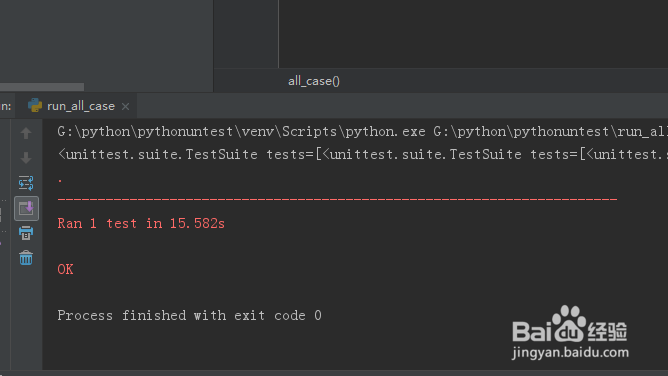Screen dimensions: 668x376
Task: Clear all console output with trash icon
Action: pyautogui.click(x=26, y=258)
